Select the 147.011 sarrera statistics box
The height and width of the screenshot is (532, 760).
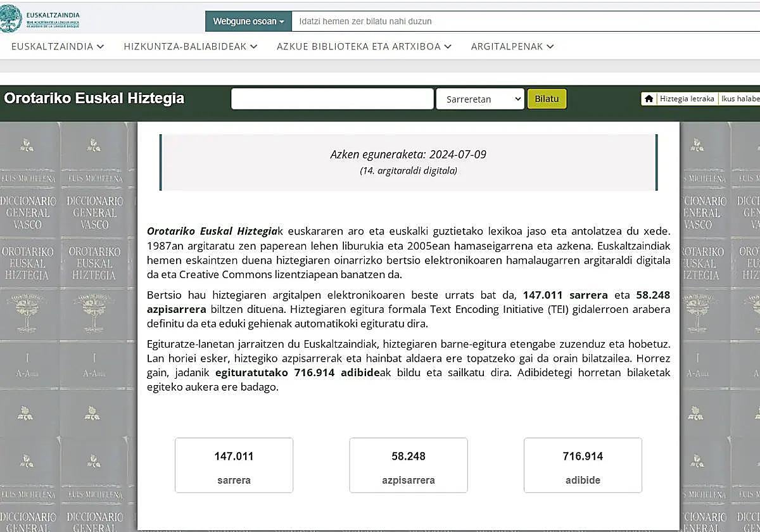pyautogui.click(x=234, y=465)
